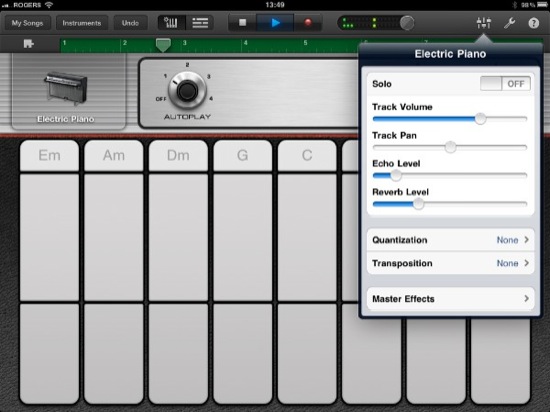The height and width of the screenshot is (412, 550).
Task: Play the Em chord strip label
Action: [49, 155]
